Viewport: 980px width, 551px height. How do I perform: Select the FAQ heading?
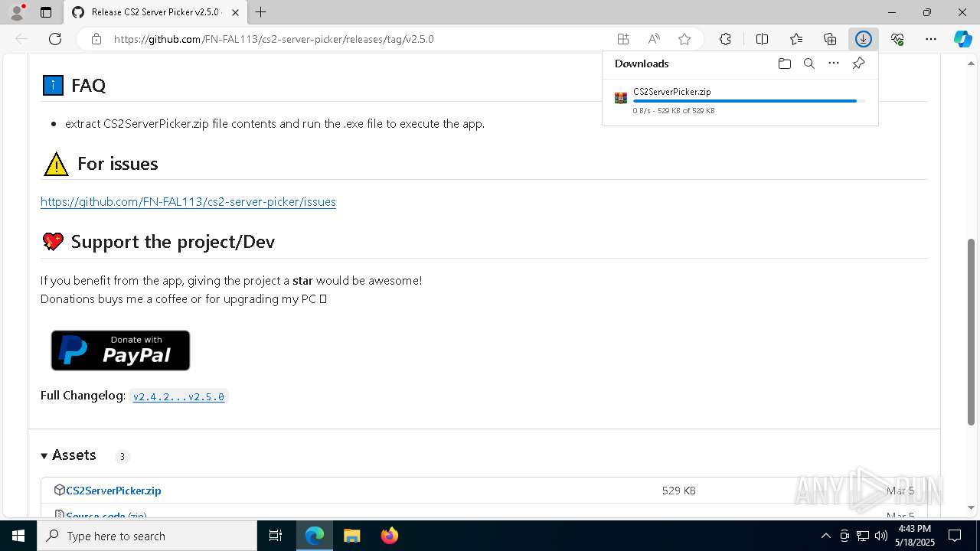[x=88, y=86]
